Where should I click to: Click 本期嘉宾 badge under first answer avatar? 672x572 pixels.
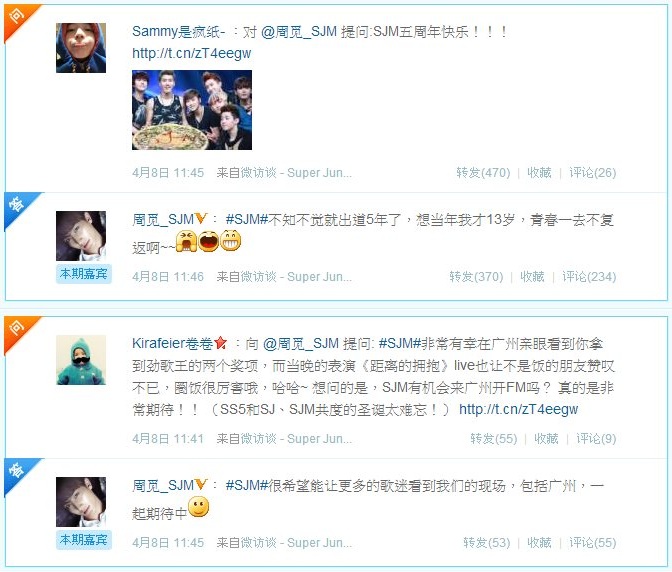[x=84, y=274]
